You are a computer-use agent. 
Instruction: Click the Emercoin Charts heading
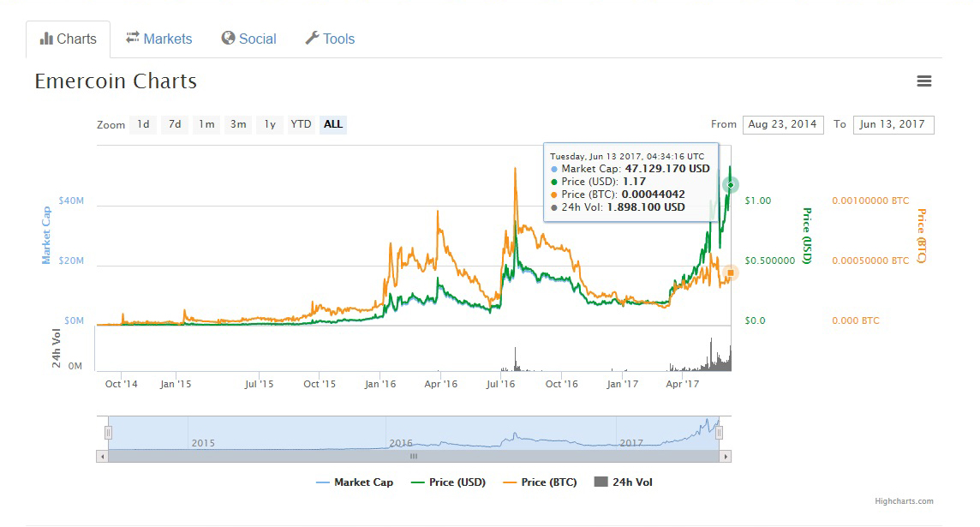coord(116,81)
